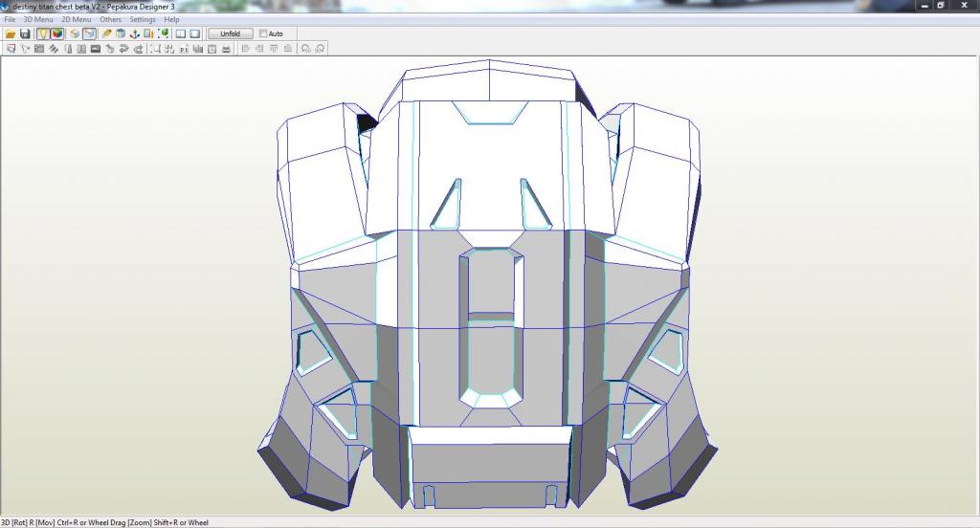Toggle the light bulb lighting icon
This screenshot has width=980, height=528.
tap(42, 33)
